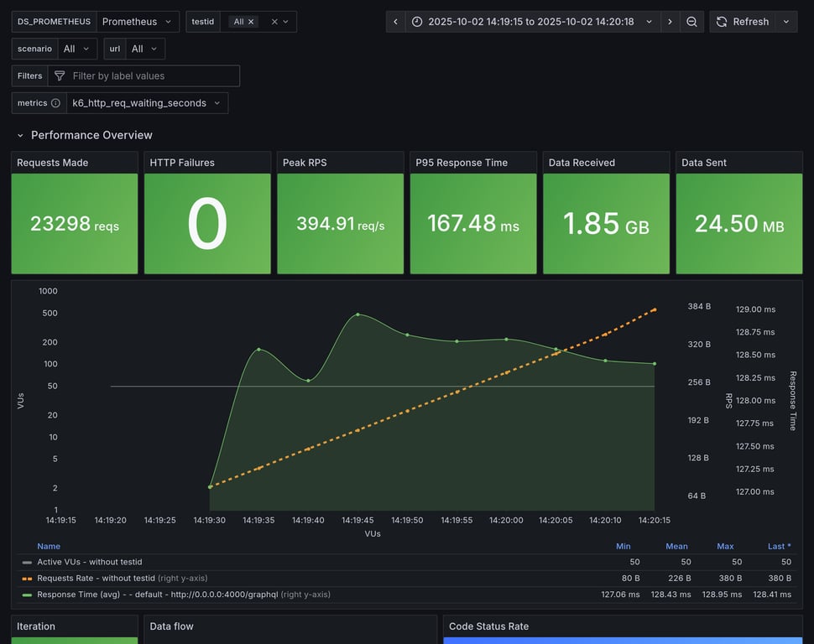Click the Refresh button

[x=742, y=22]
